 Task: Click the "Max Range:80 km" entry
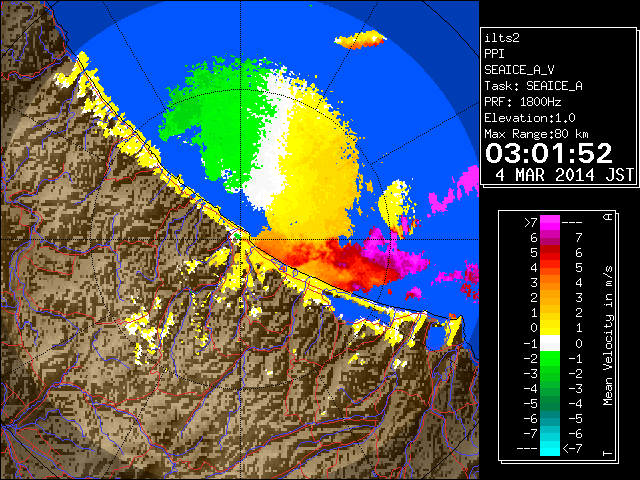tap(536, 134)
